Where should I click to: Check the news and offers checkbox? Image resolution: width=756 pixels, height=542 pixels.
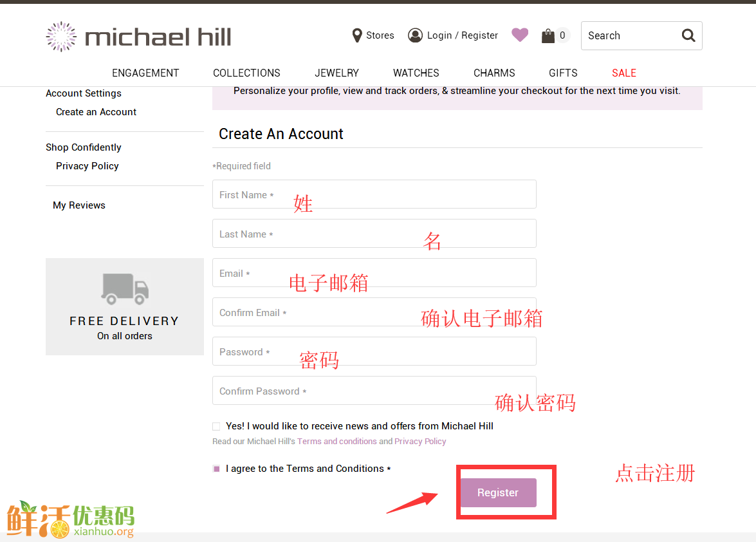(216, 426)
